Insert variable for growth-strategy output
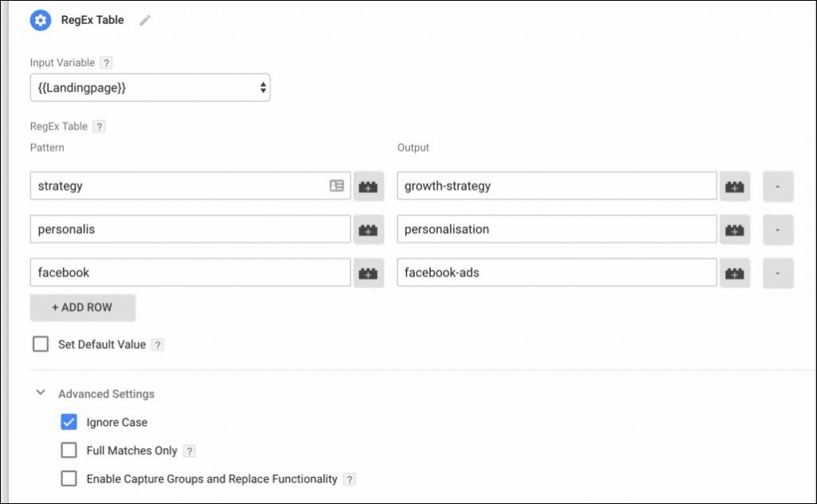 click(735, 187)
